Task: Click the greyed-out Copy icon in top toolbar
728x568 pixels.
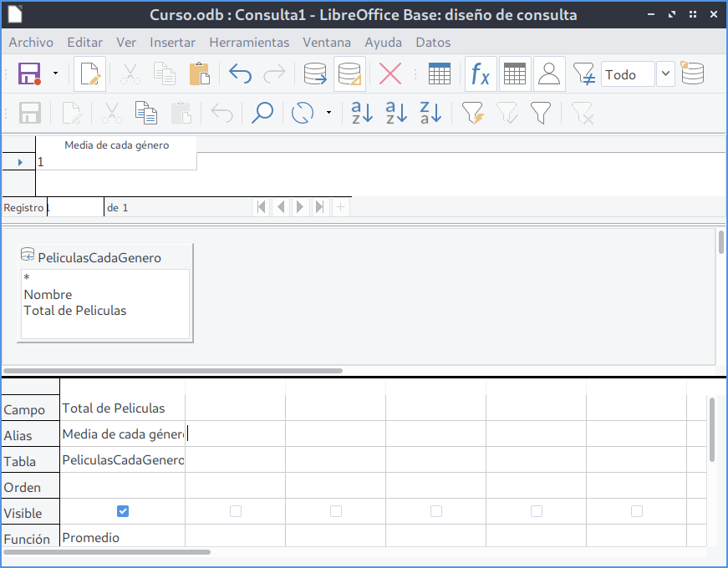Action: [165, 74]
